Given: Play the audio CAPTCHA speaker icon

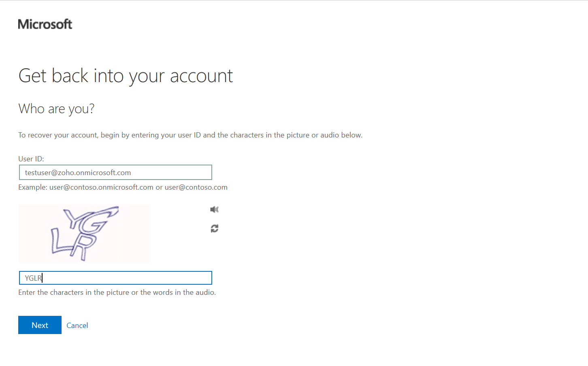Looking at the screenshot, I should [x=214, y=209].
